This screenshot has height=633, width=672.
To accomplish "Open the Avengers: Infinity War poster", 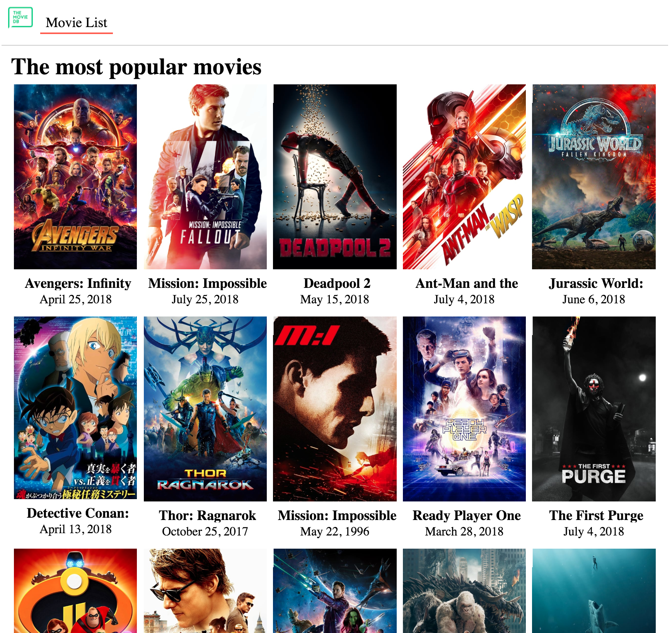I will pos(75,177).
